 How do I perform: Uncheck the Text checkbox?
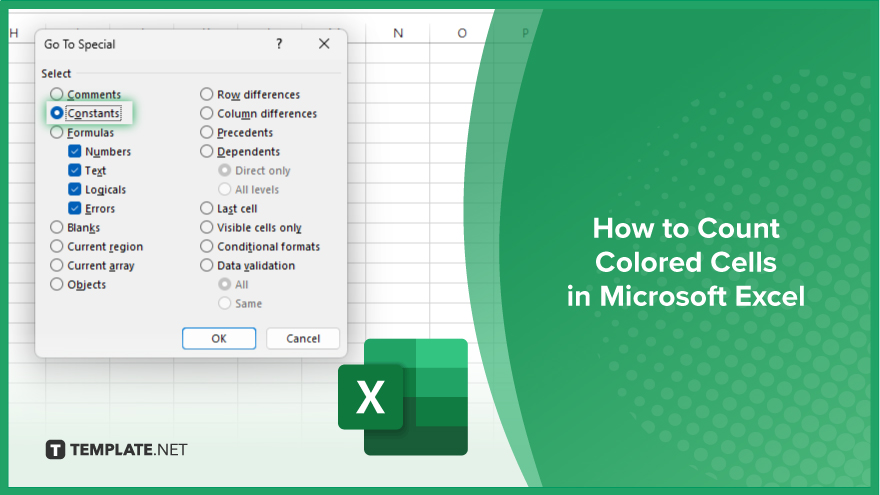coord(75,170)
